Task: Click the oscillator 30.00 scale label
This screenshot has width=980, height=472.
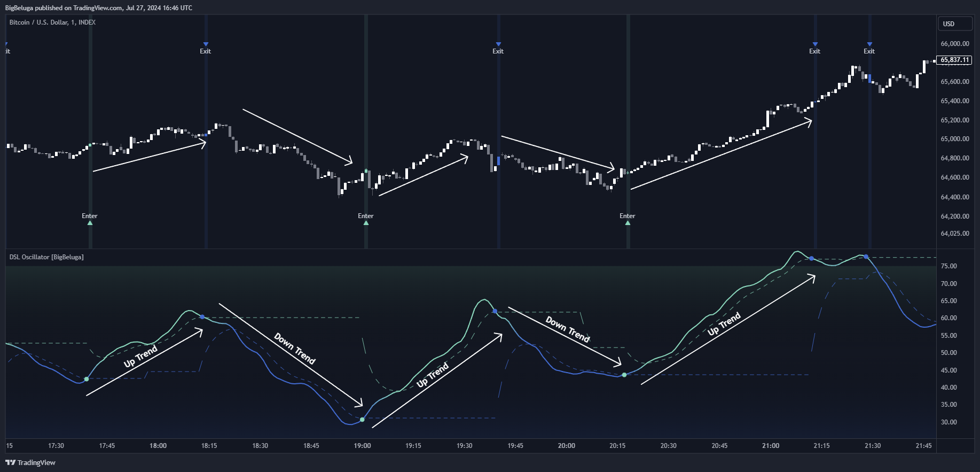Action: 948,422
